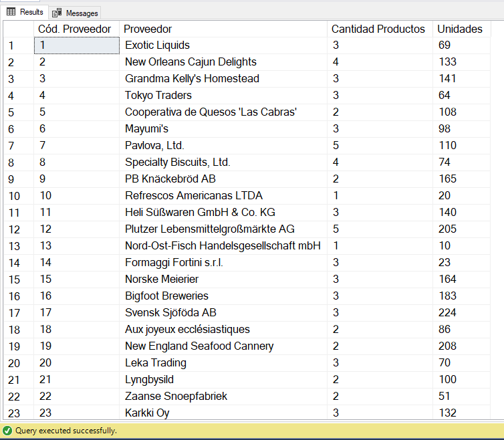
Task: Click the Norske Meierier cell
Action: pyautogui.click(x=223, y=280)
